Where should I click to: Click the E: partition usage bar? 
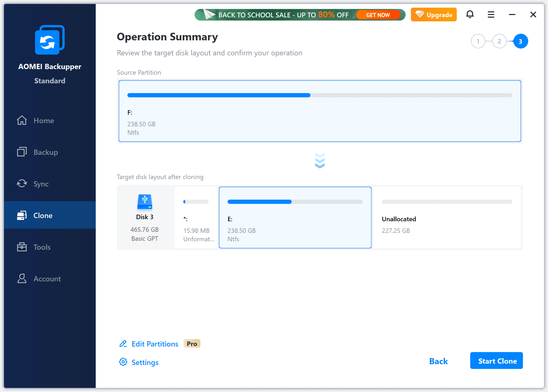tap(295, 202)
